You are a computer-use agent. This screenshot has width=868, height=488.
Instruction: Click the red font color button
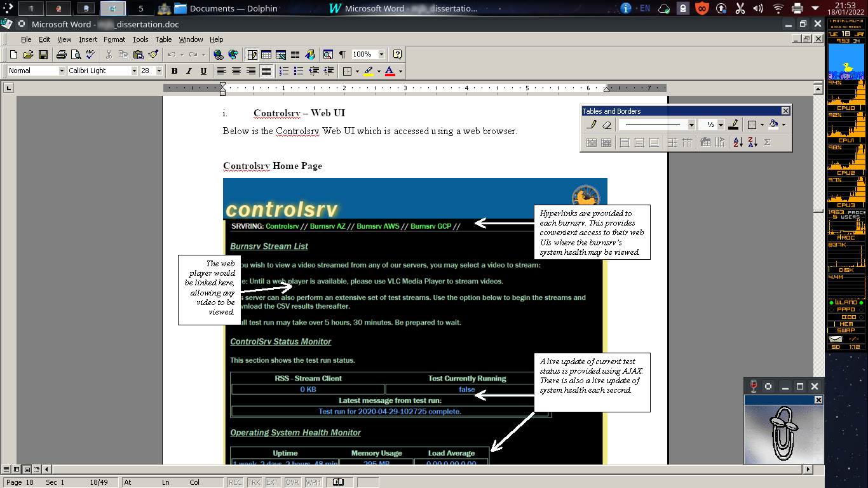tap(390, 71)
